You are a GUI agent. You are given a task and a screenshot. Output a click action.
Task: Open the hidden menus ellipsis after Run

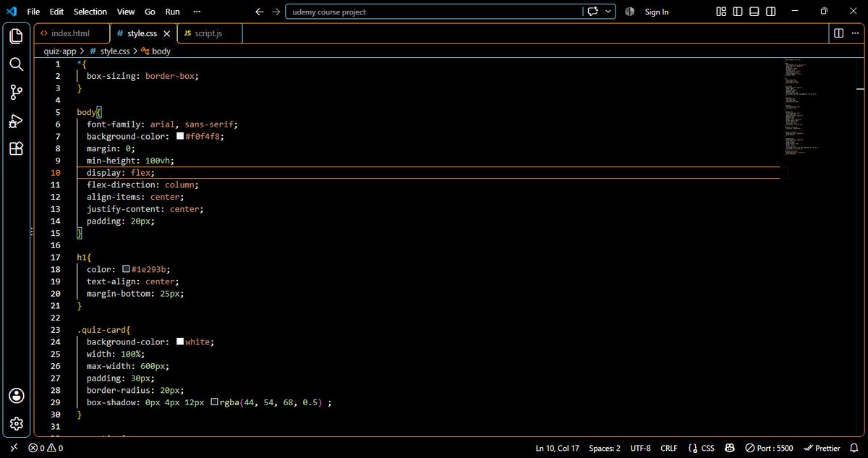point(198,12)
